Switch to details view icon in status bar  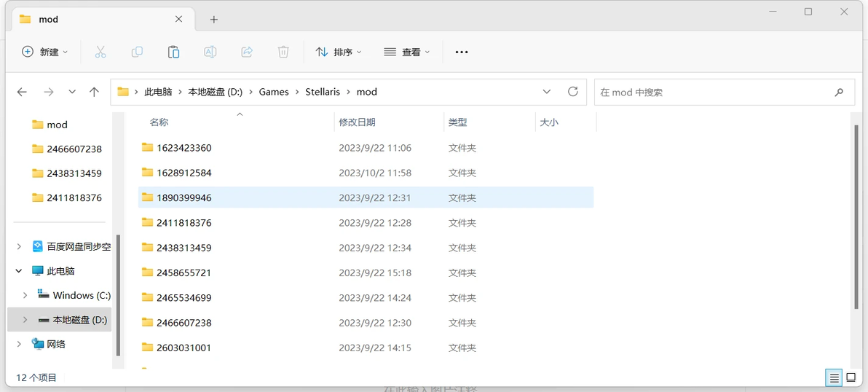click(834, 377)
